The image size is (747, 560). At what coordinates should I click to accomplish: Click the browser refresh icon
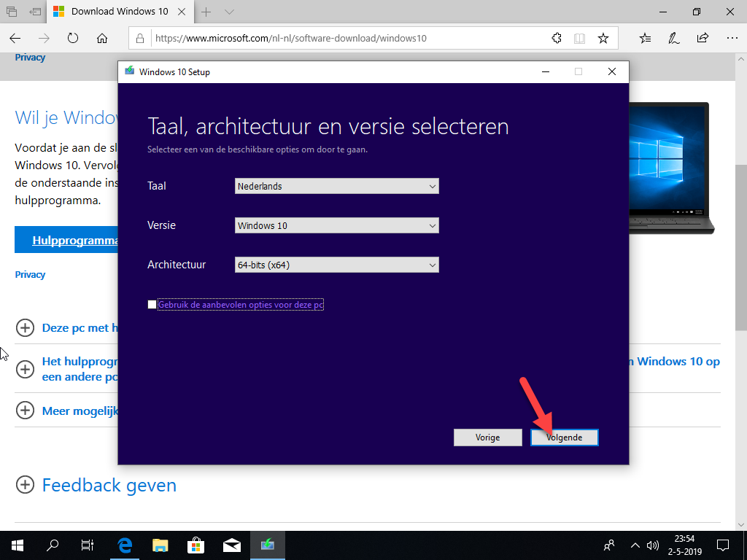pos(73,38)
